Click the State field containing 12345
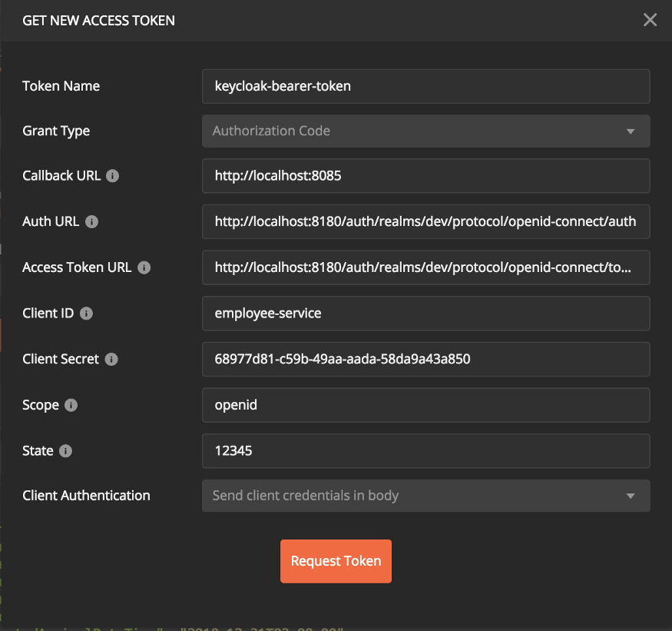Image resolution: width=672 pixels, height=631 pixels. (425, 451)
